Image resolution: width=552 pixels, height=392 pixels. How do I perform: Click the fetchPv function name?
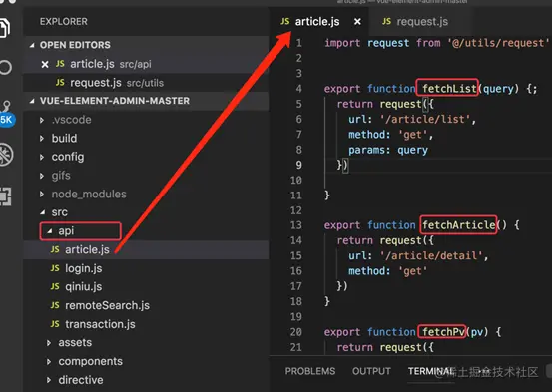[443, 332]
